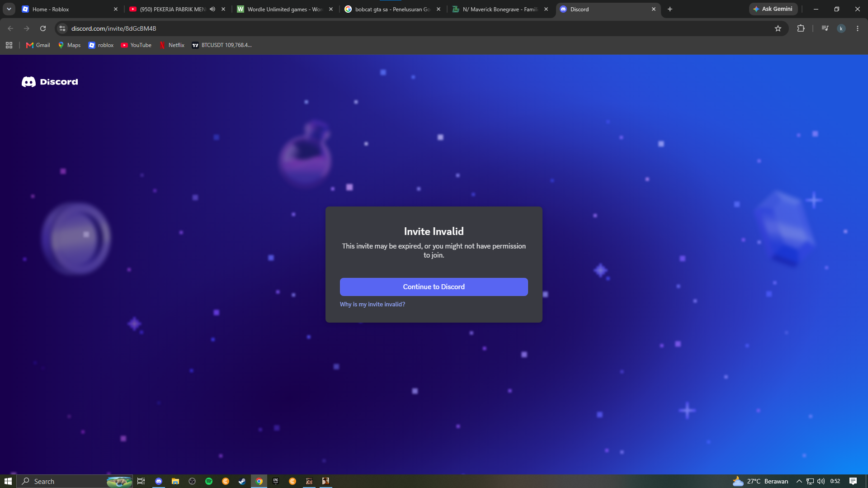Expand the tab search dropdown
Viewport: 868px width, 488px height.
(x=9, y=9)
